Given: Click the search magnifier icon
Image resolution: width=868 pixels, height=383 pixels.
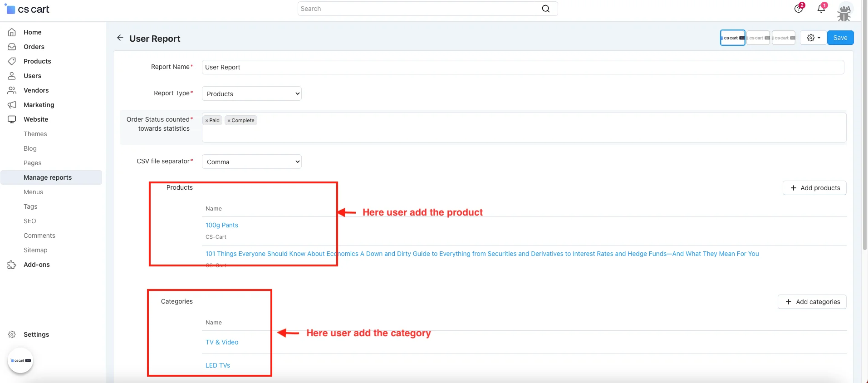Looking at the screenshot, I should coord(546,9).
